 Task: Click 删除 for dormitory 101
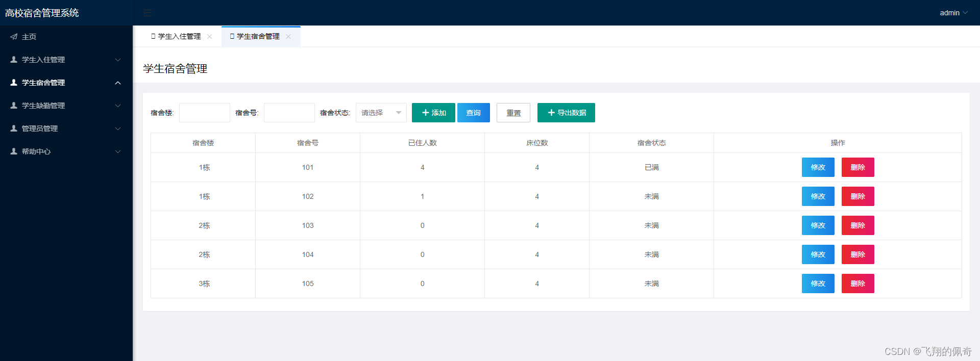pyautogui.click(x=858, y=167)
